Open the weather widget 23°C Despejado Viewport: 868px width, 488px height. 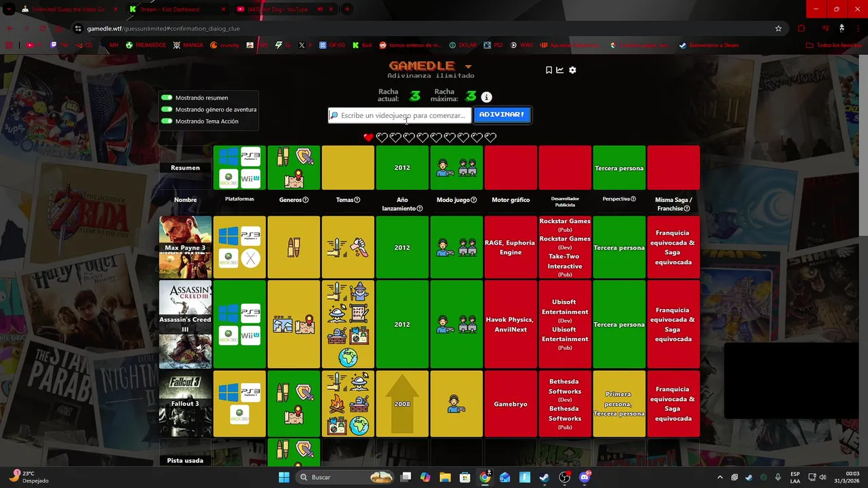tap(29, 477)
